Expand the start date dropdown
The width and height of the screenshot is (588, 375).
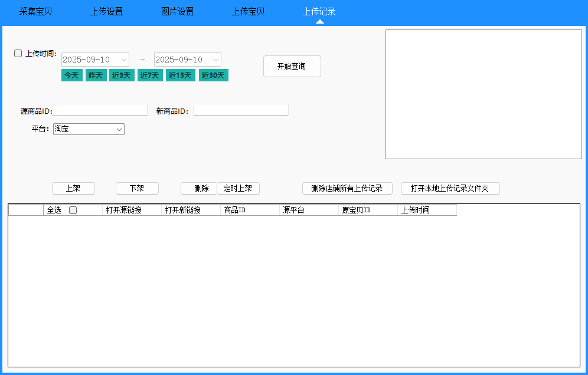point(124,60)
